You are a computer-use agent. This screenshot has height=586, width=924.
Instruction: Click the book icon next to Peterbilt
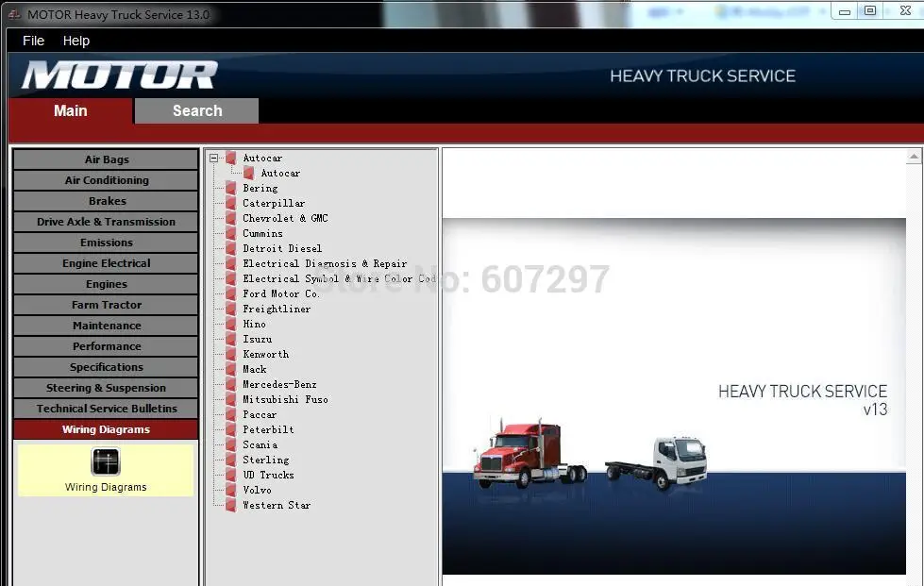click(x=231, y=430)
